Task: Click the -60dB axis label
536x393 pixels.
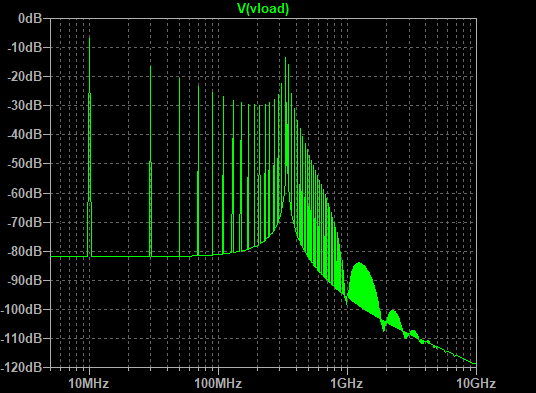Action: pyautogui.click(x=25, y=193)
